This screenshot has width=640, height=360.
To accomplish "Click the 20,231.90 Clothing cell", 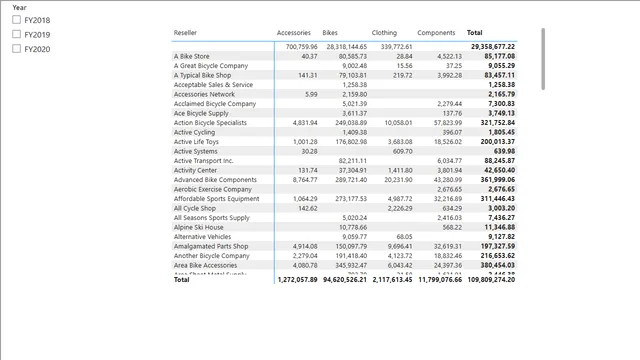I will pyautogui.click(x=398, y=180).
